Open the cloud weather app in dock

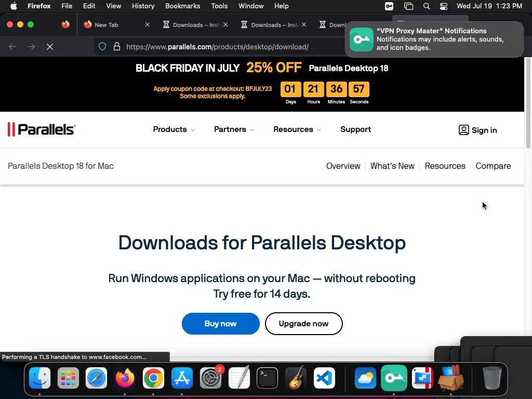click(x=365, y=378)
